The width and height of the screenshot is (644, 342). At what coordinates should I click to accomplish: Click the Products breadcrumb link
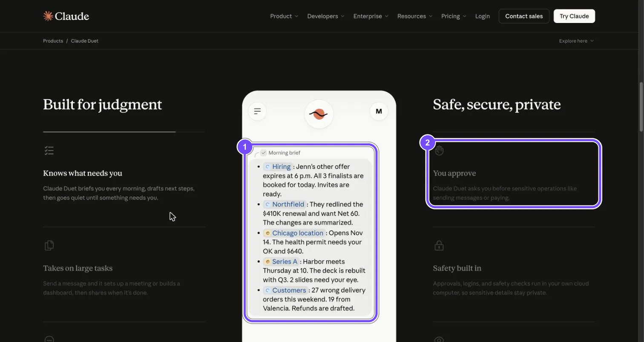[53, 41]
